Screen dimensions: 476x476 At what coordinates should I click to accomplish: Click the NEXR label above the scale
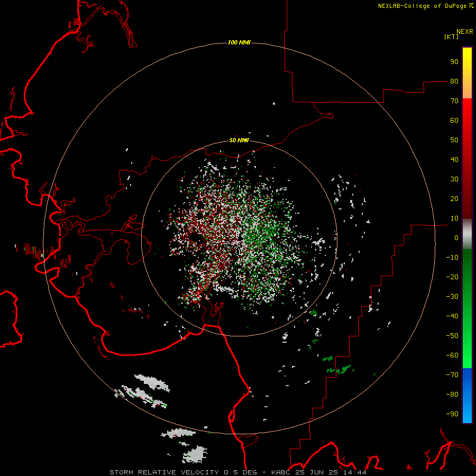point(465,32)
